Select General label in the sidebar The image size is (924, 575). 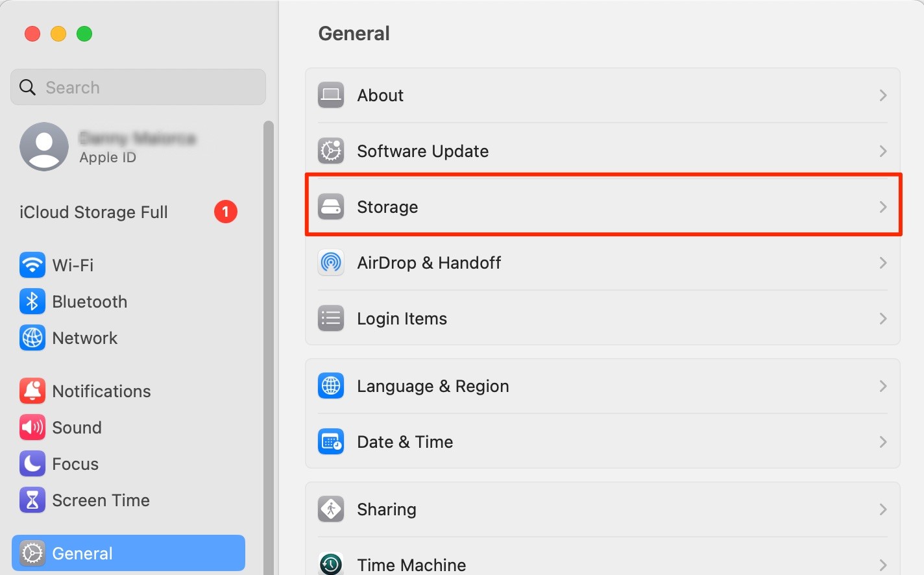point(82,553)
